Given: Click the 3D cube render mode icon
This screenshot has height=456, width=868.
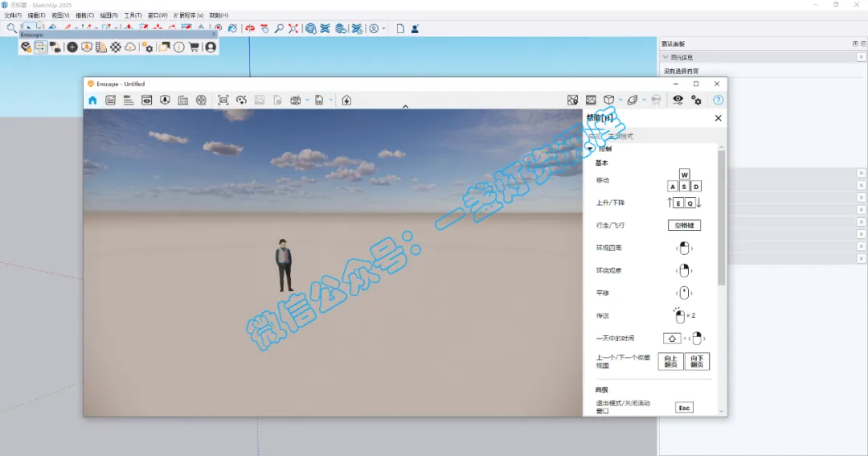Looking at the screenshot, I should point(609,101).
